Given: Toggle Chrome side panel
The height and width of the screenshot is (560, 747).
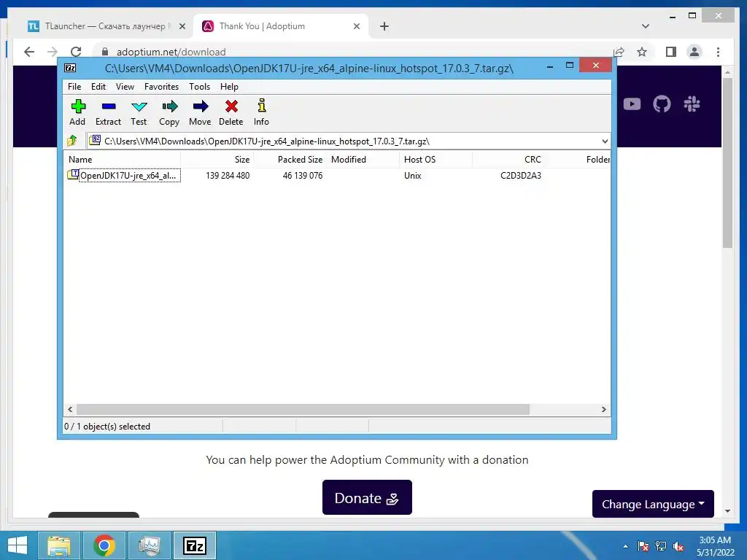Looking at the screenshot, I should point(671,52).
